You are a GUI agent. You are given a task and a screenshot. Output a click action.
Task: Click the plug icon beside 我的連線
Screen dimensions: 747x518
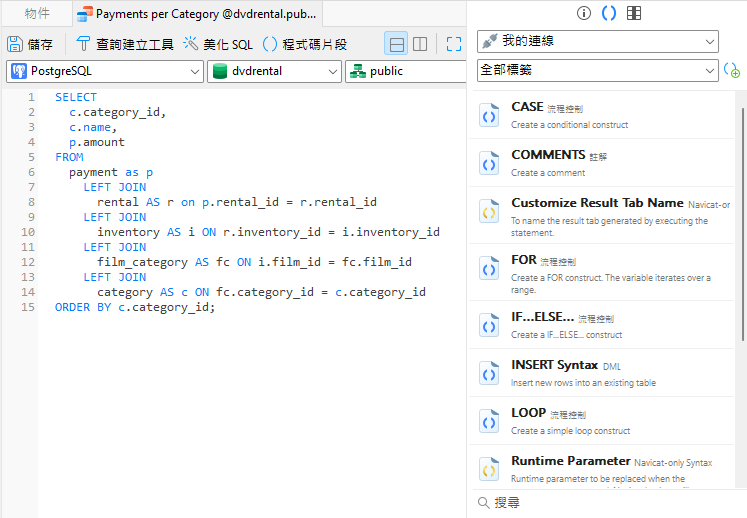(490, 41)
